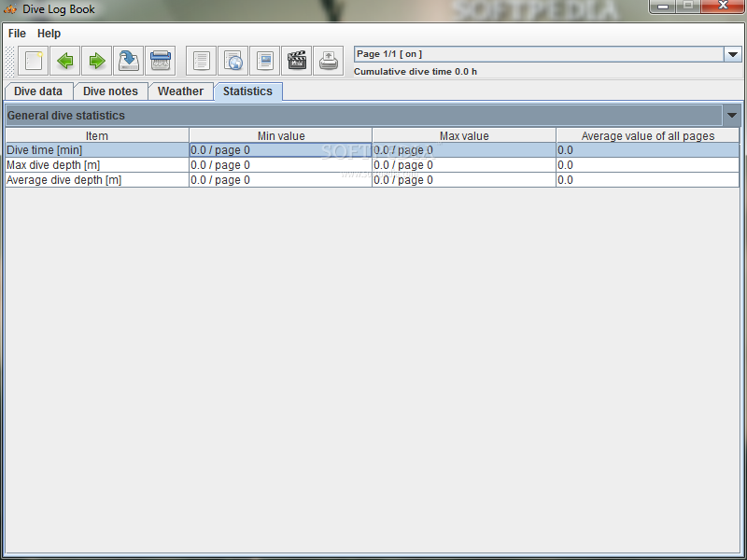Open the Page 1/1 dropdown arrow
The height and width of the screenshot is (560, 747).
pos(733,54)
